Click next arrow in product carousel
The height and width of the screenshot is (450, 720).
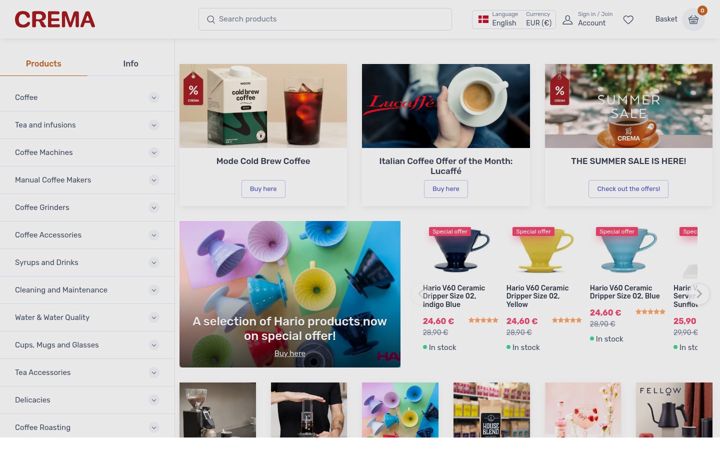699,294
